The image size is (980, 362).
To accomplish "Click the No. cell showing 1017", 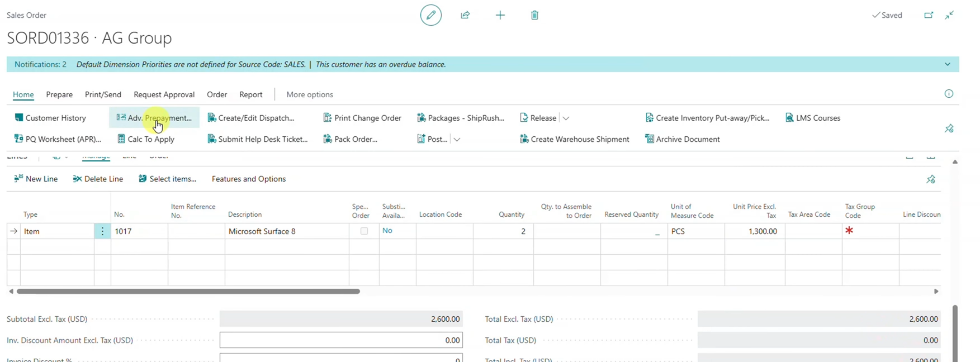I will (x=139, y=231).
